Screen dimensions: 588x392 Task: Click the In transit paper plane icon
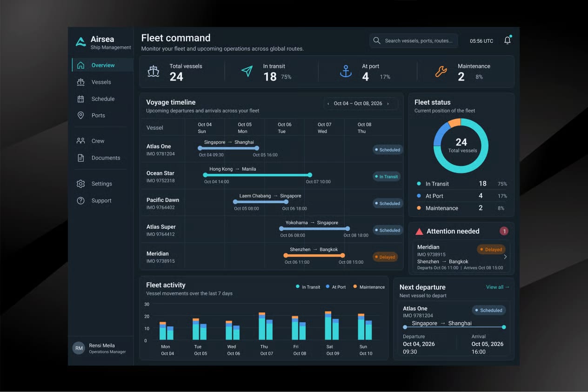(247, 71)
